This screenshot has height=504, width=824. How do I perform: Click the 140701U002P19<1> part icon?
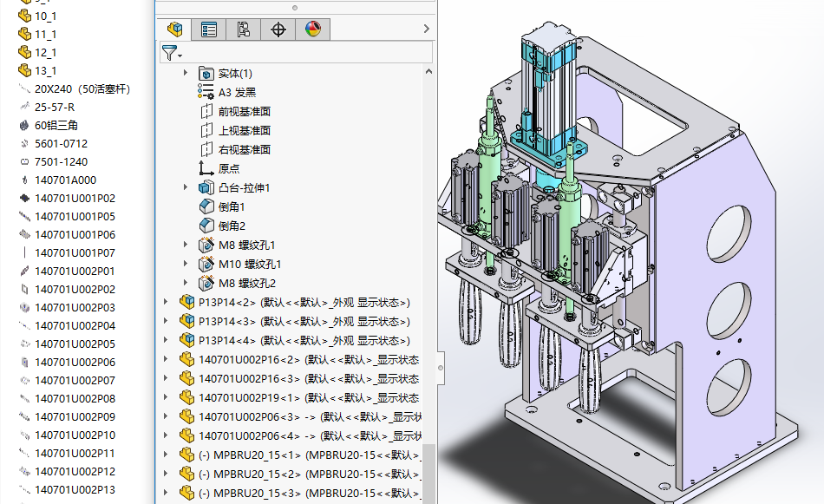click(x=186, y=397)
